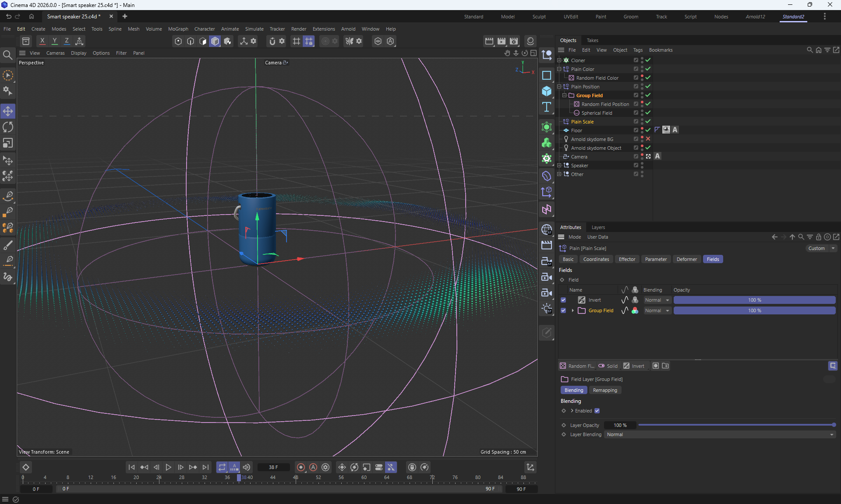The image size is (841, 504).
Task: Click the Cube primitive icon
Action: click(546, 91)
